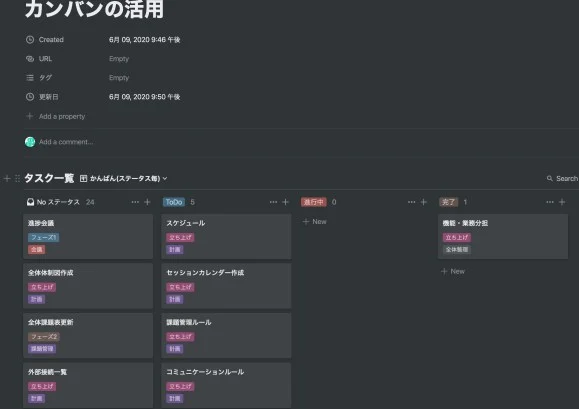579x409 pixels.
Task: Click the 会議 tag on 進捗会議 card
Action: (x=37, y=250)
